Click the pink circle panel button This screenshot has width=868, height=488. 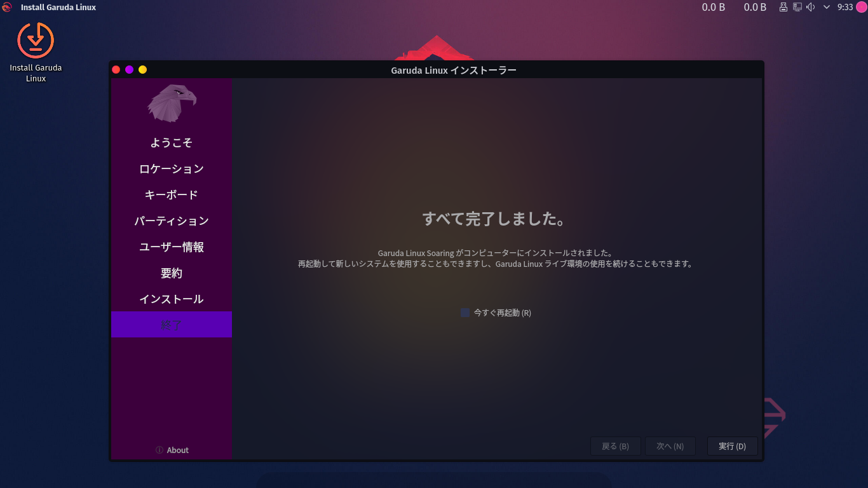[861, 8]
